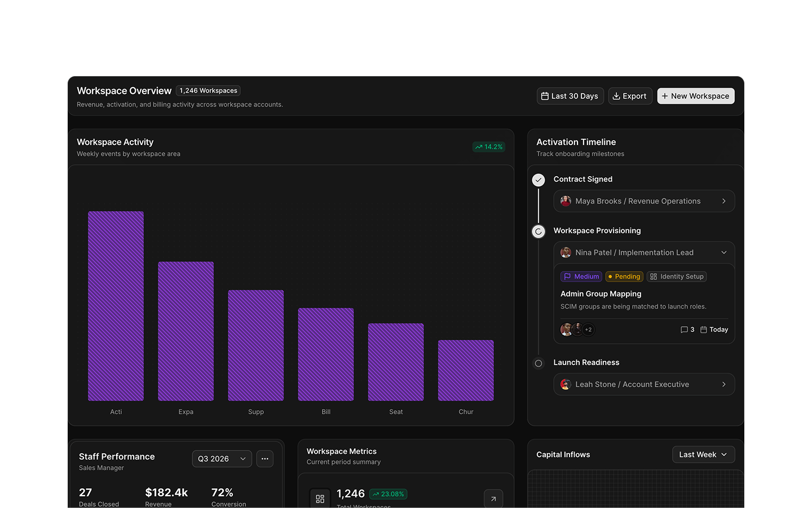Click the Launch Readiness empty step marker

click(539, 364)
